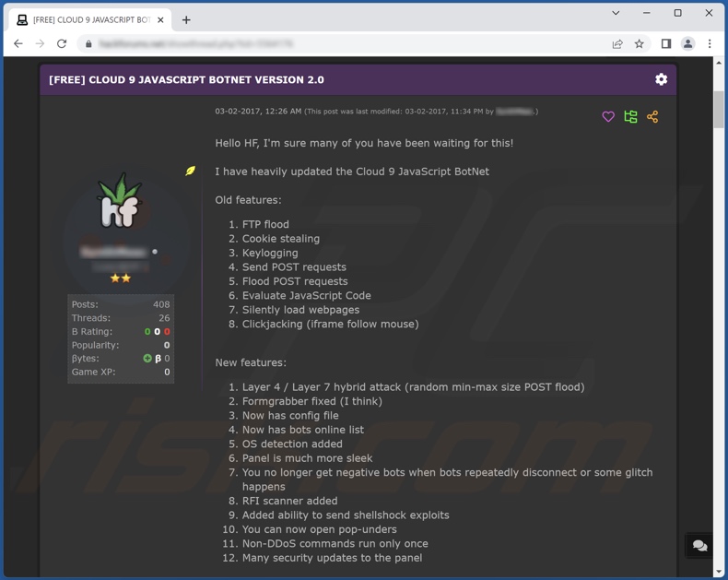The image size is (728, 580).
Task: Click the blurred poster username
Action: tap(113, 252)
